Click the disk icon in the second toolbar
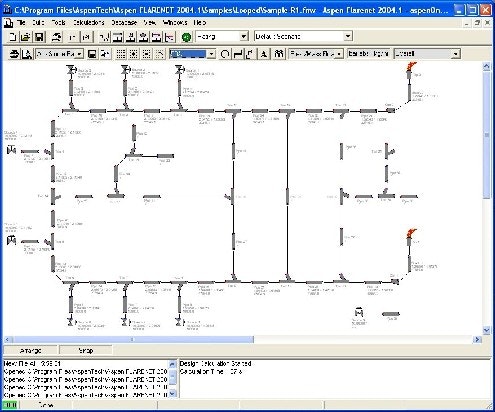 coord(92,54)
